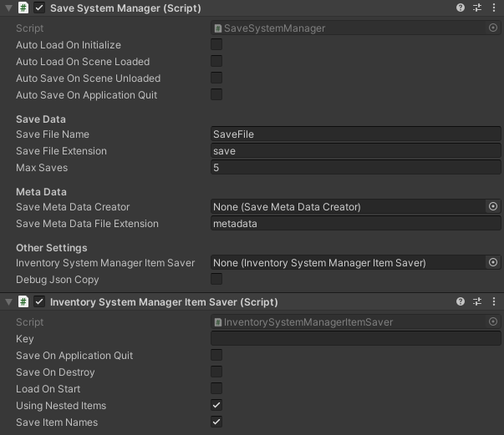Toggle Debug Json Copy checkbox

(x=216, y=279)
